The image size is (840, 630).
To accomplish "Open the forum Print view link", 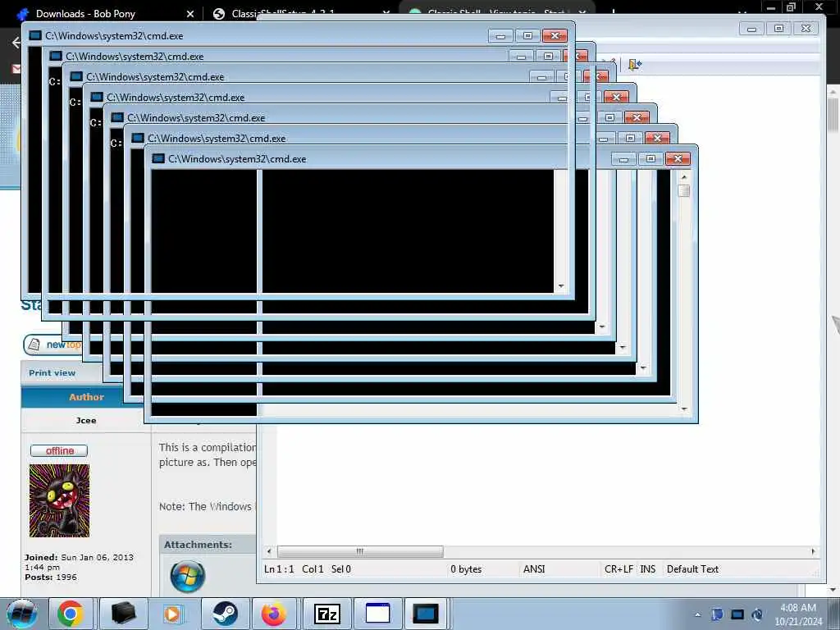I will click(x=52, y=373).
